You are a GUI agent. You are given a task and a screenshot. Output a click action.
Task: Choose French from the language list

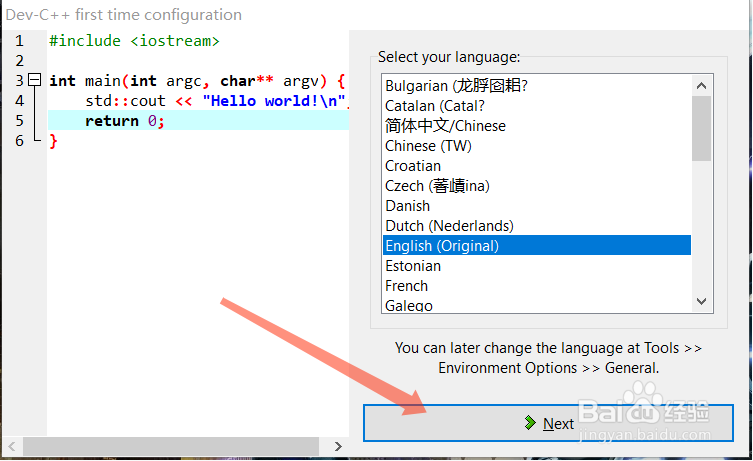click(536, 286)
